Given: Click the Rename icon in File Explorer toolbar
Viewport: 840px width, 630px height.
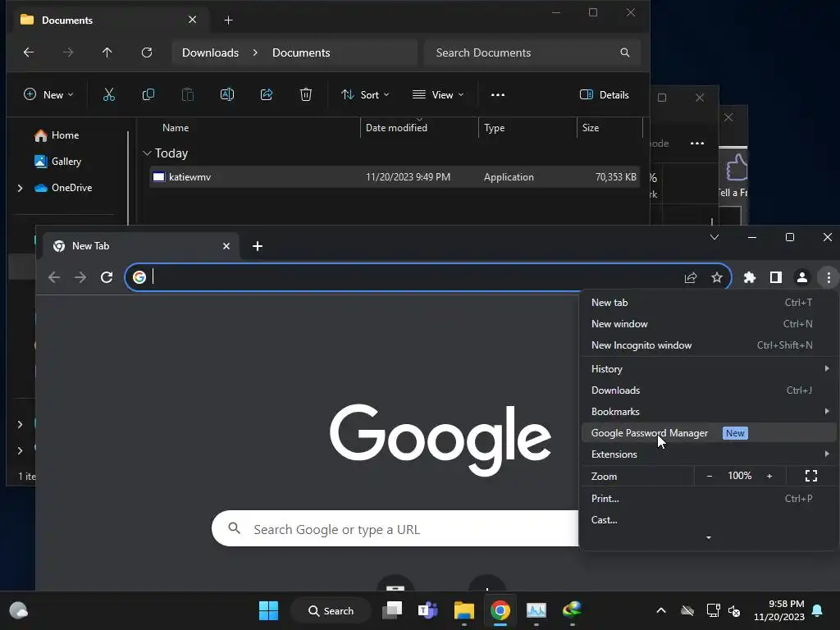Looking at the screenshot, I should 227,95.
